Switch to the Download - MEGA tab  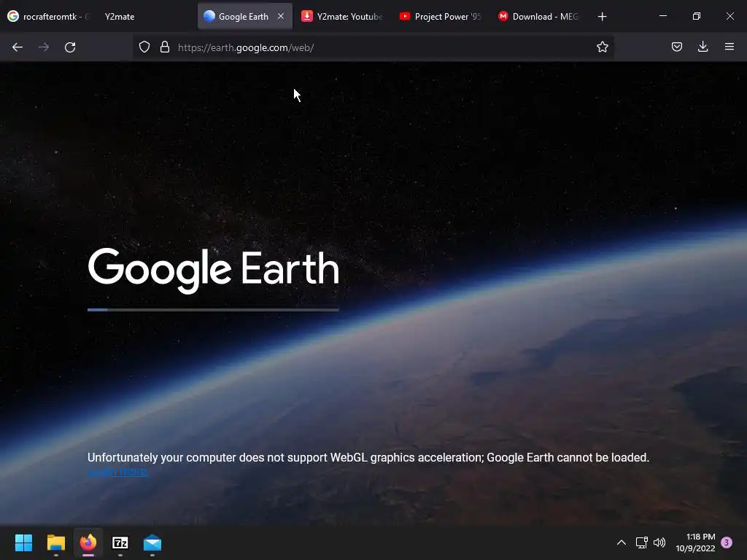click(538, 16)
